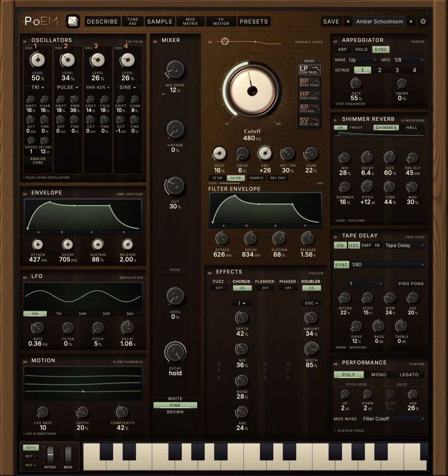Toggle the Tape Delay ON switch
Screen dimensions: 448x476
click(340, 246)
